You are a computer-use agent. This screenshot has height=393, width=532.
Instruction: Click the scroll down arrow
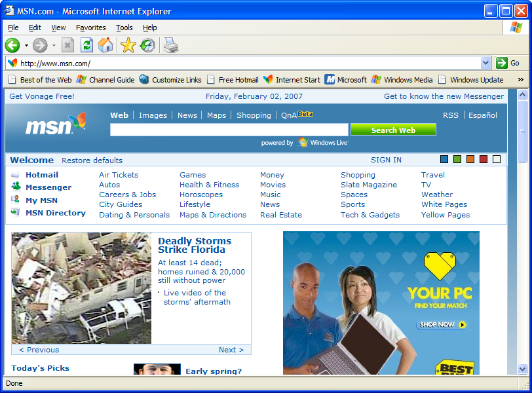pos(523,369)
